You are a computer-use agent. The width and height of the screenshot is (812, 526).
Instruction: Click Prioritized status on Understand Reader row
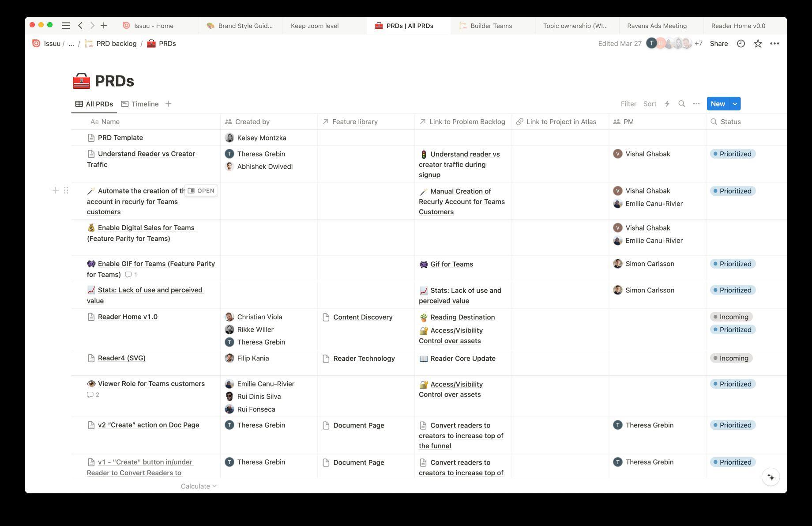point(733,154)
